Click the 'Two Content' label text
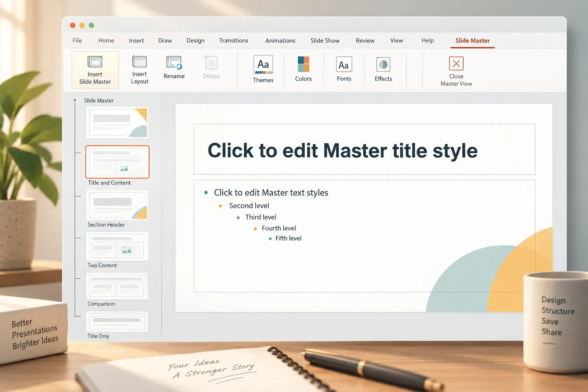The image size is (588, 392). [x=102, y=265]
